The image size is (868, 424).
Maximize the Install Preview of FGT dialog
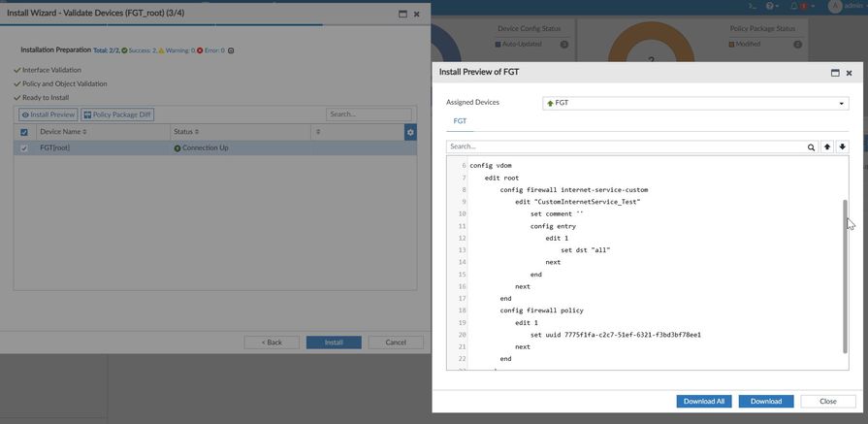835,73
